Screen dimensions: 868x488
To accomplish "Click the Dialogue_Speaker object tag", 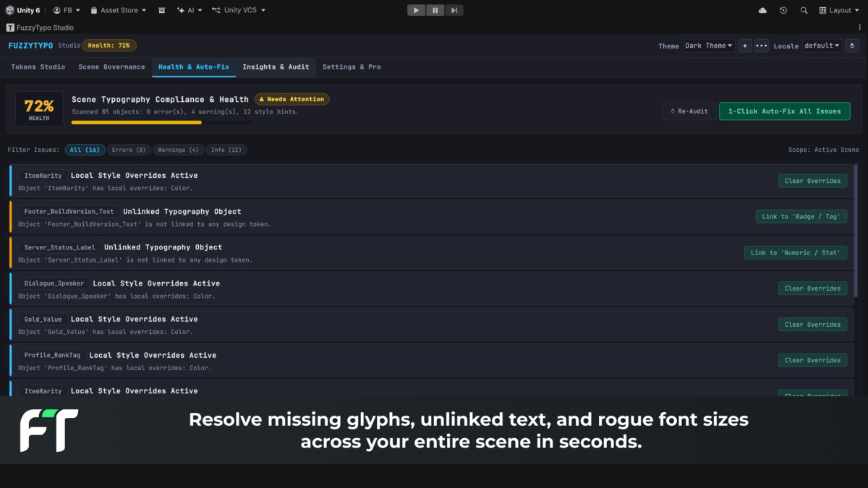I will [54, 283].
